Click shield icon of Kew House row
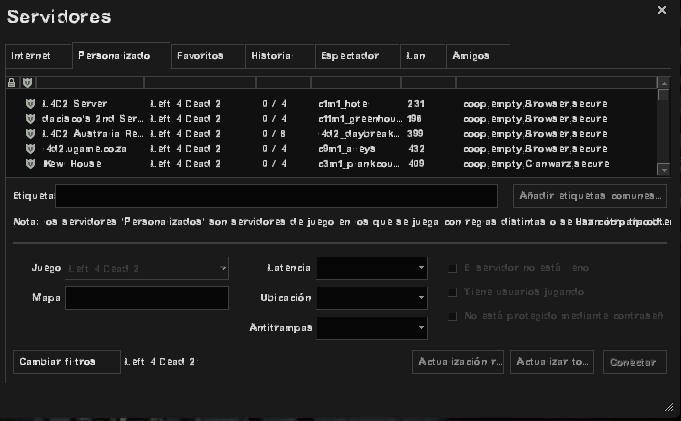 (x=30, y=164)
